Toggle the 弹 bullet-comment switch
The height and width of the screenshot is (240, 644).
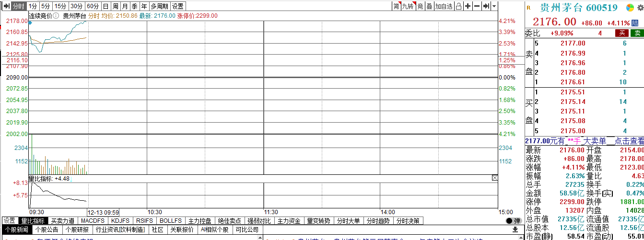point(513,221)
